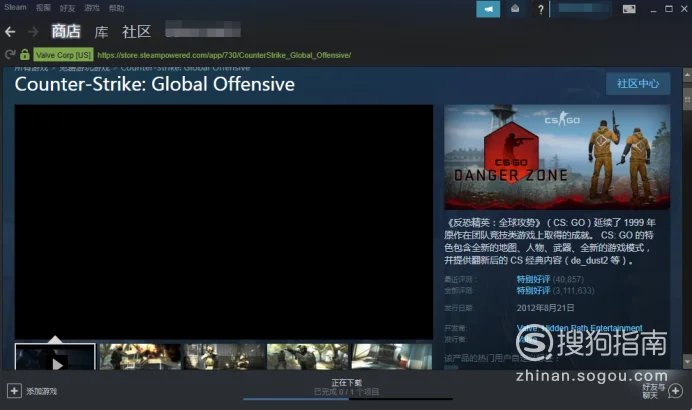Image resolution: width=692 pixels, height=410 pixels.
Task: Open the announcements megaphone icon
Action: tap(488, 9)
